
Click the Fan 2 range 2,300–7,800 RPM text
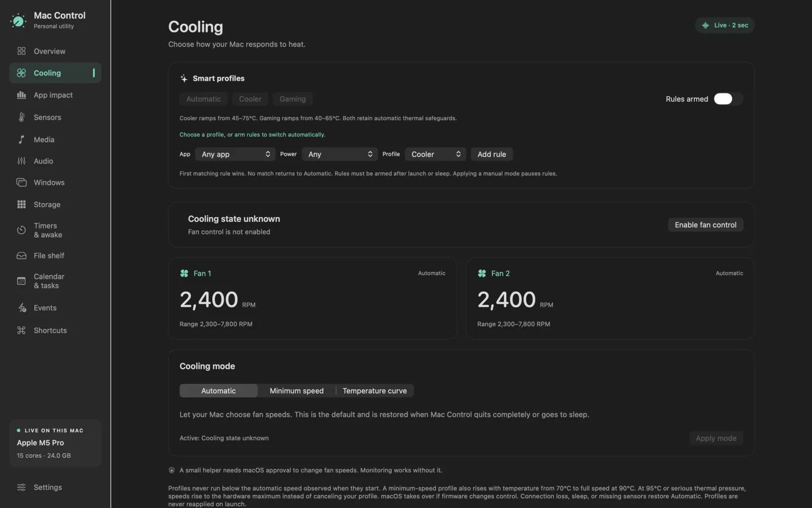click(x=514, y=324)
